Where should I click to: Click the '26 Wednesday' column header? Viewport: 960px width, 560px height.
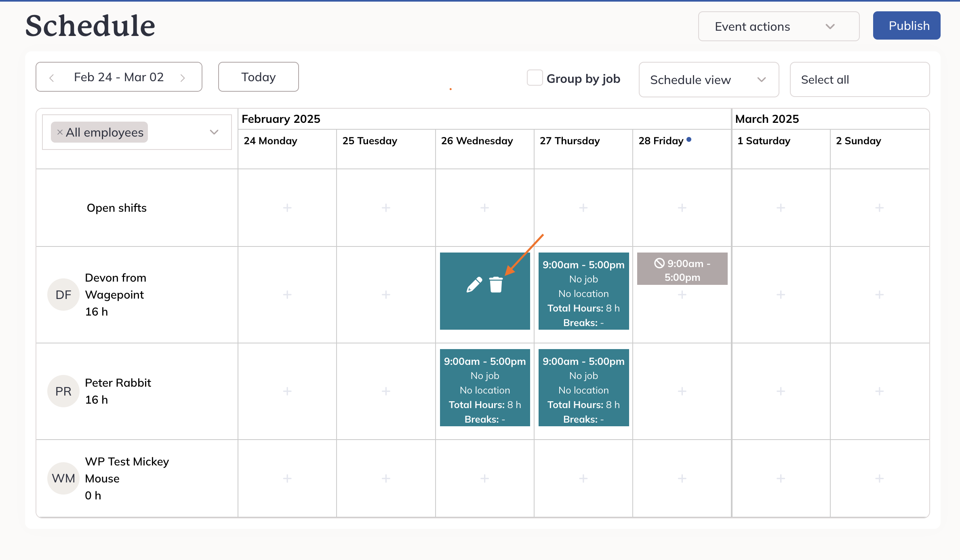coord(477,141)
